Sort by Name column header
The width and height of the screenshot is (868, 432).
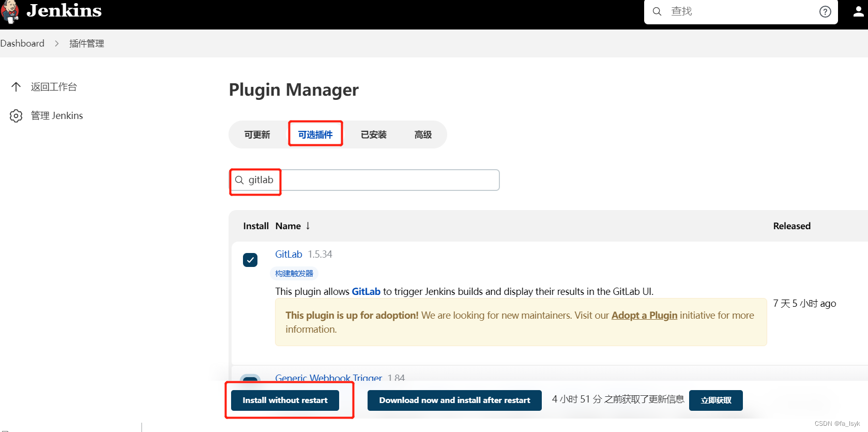coord(288,226)
